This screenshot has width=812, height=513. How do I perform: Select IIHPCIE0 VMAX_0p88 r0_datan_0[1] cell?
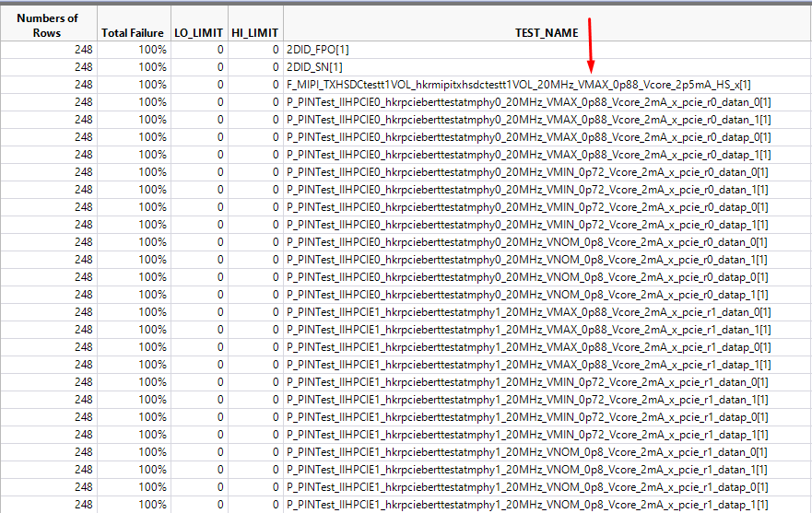pyautogui.click(x=547, y=102)
